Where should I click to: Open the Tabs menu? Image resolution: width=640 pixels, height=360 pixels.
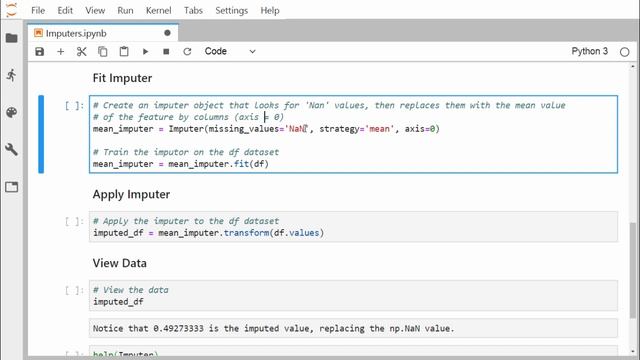193,10
